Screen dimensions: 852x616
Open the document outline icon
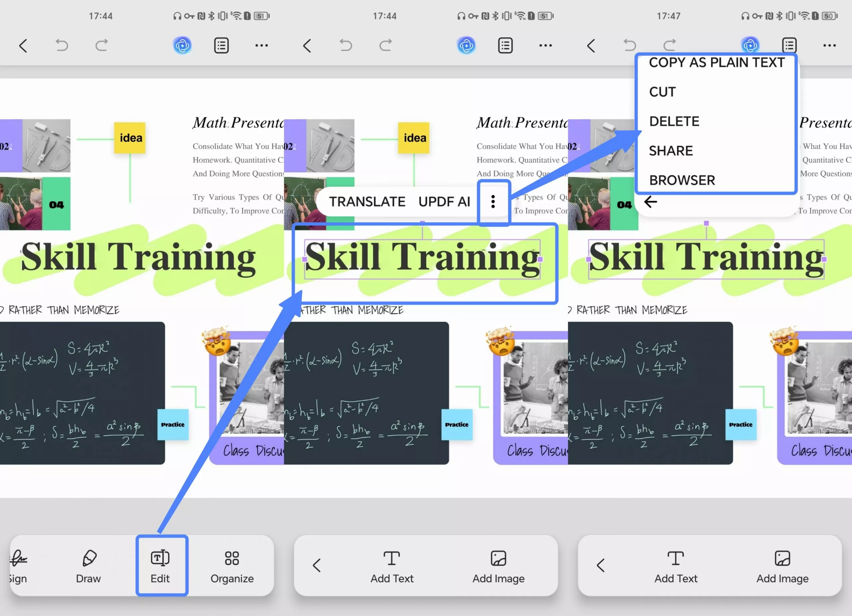pos(221,46)
